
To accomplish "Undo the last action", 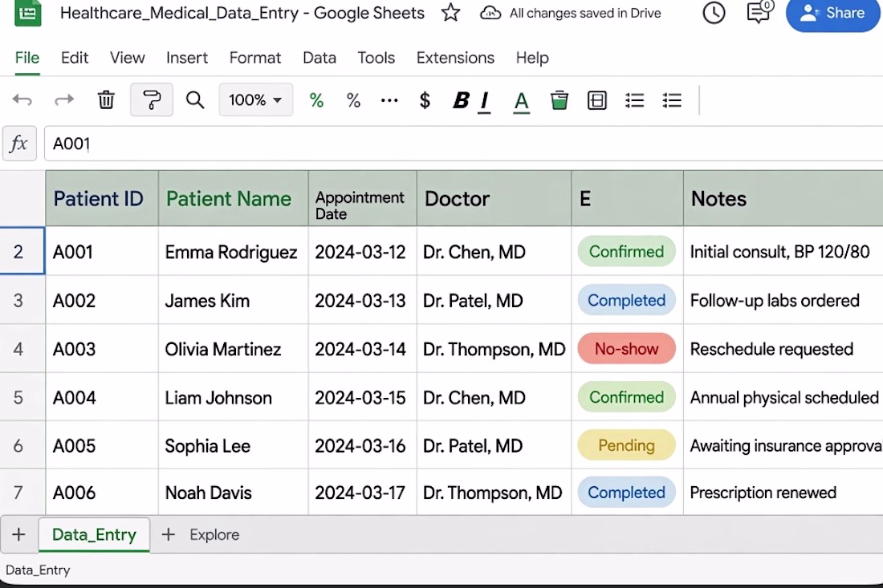I will coord(22,100).
